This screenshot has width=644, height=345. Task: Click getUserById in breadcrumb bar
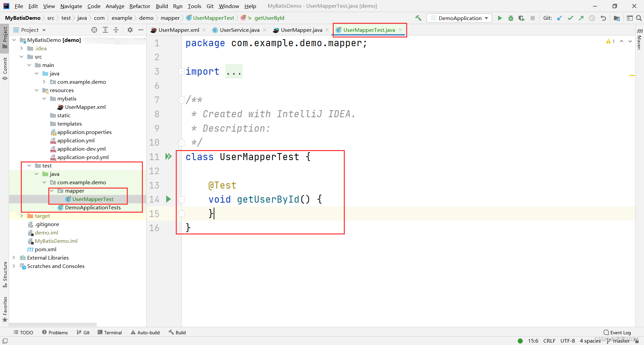point(269,18)
